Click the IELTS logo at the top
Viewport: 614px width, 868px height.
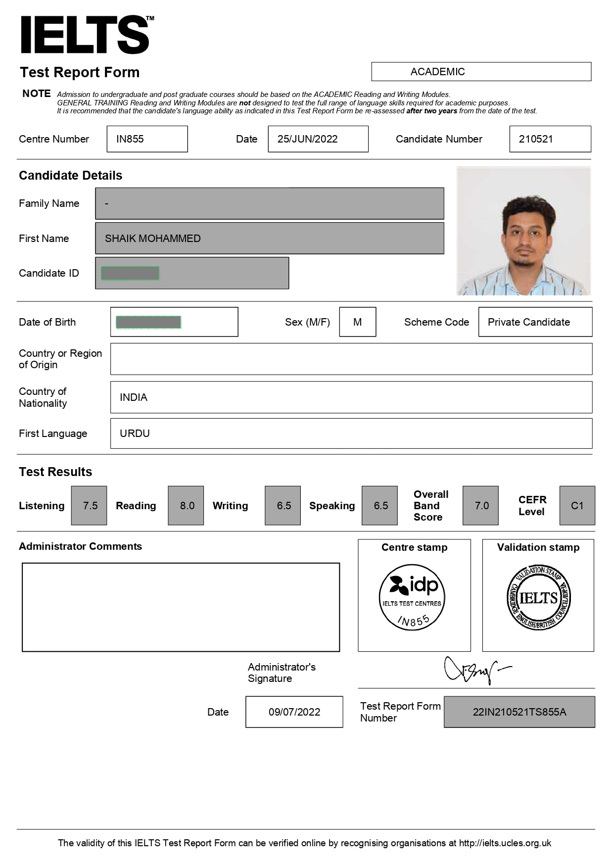[x=85, y=35]
